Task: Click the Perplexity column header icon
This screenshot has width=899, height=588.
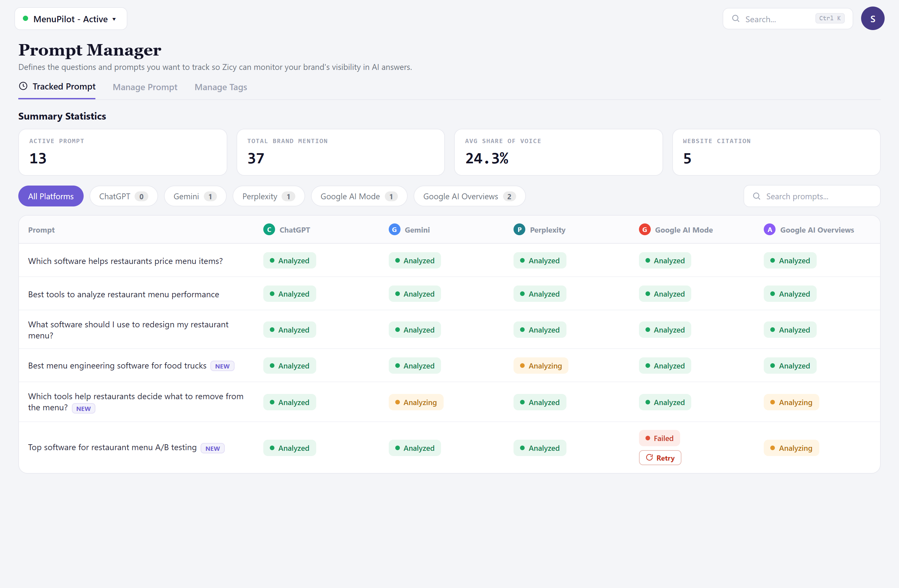Action: [519, 230]
